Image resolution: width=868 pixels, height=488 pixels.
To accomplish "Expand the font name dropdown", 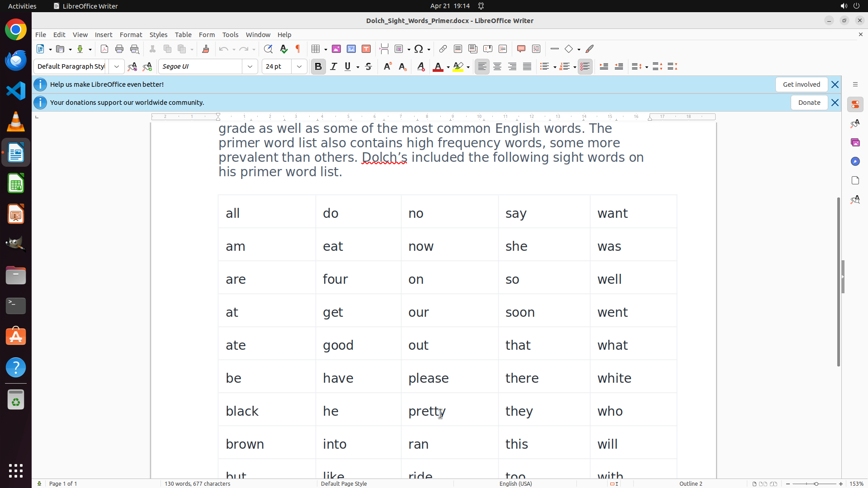I will click(250, 66).
